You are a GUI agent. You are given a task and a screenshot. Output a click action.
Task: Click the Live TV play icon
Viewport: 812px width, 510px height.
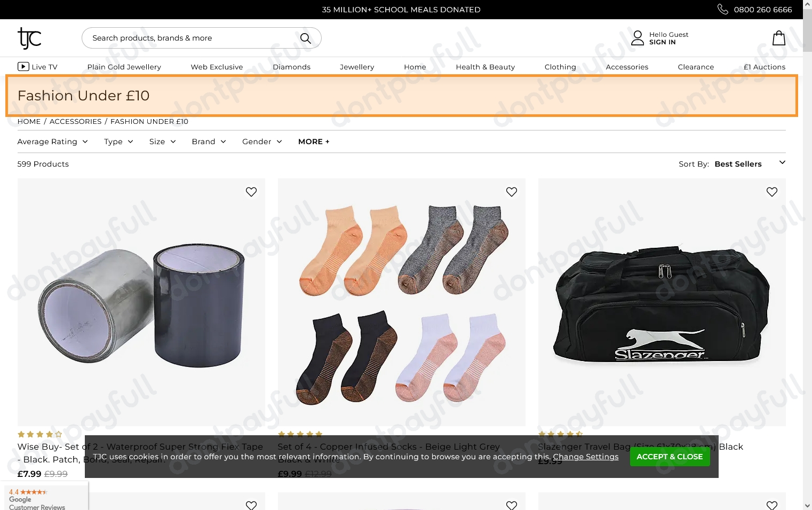[x=23, y=67]
